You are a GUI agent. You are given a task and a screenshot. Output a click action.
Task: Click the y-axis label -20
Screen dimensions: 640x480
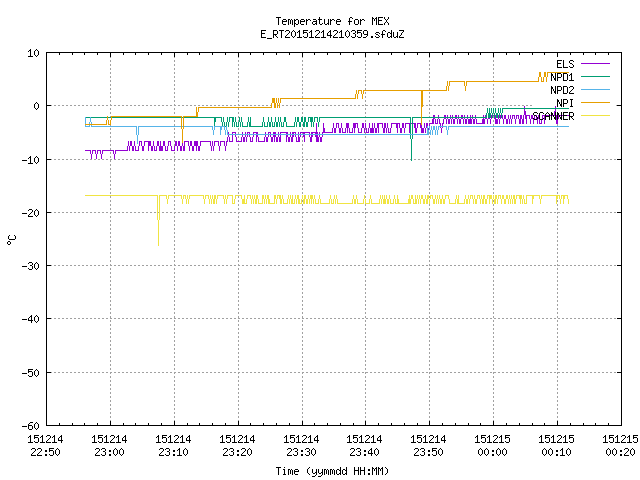coord(31,213)
